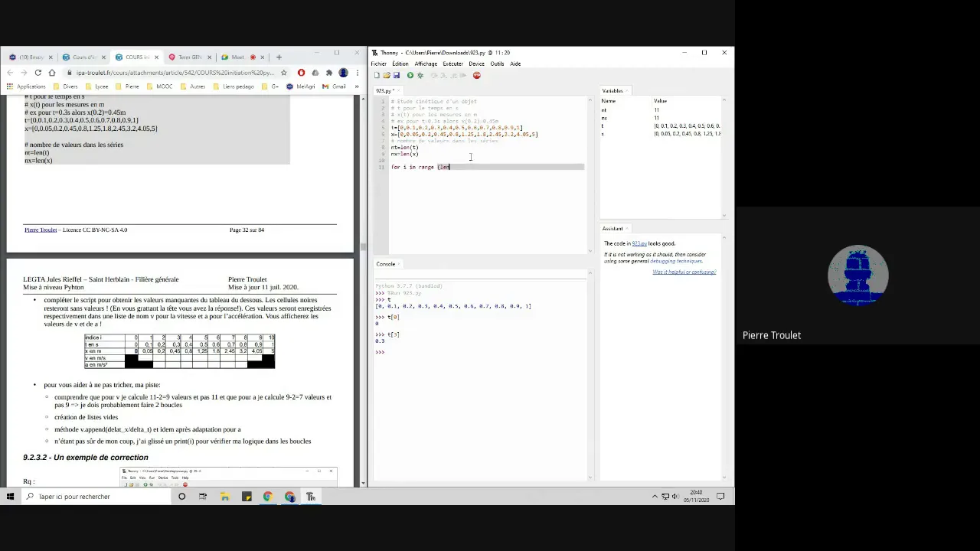Open the Exécuter menu
The image size is (980, 551).
tap(452, 64)
